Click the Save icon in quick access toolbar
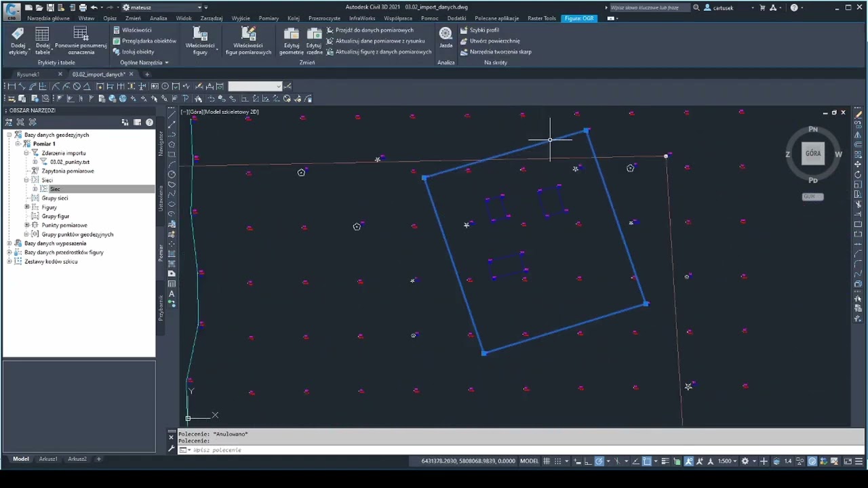Screen dimensions: 868x488 (x=50, y=7)
